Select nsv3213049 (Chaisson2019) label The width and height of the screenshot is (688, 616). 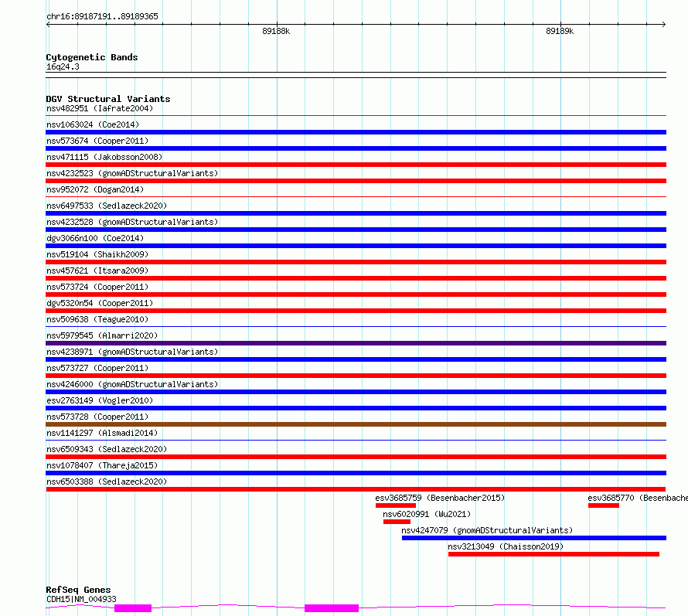[x=506, y=546]
